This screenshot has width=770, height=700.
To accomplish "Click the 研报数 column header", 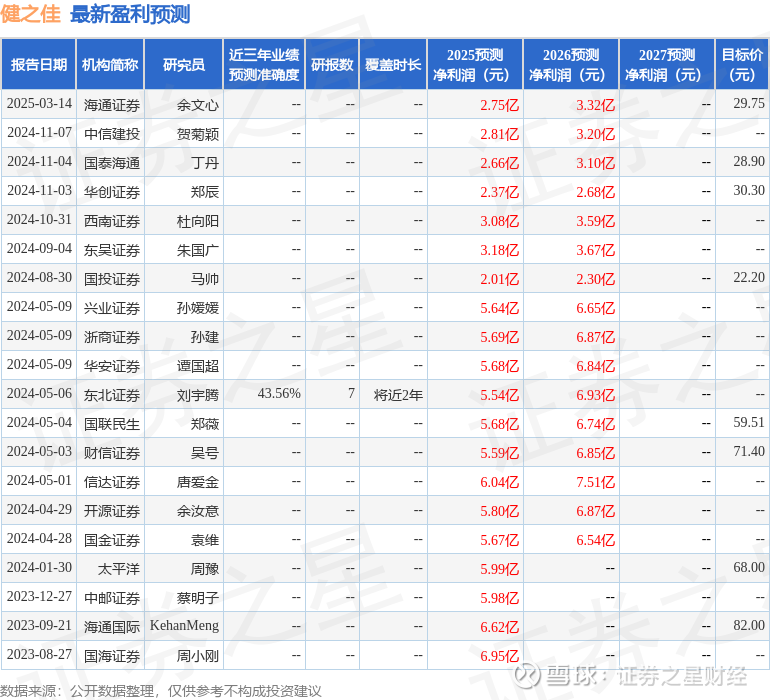I will tap(332, 64).
